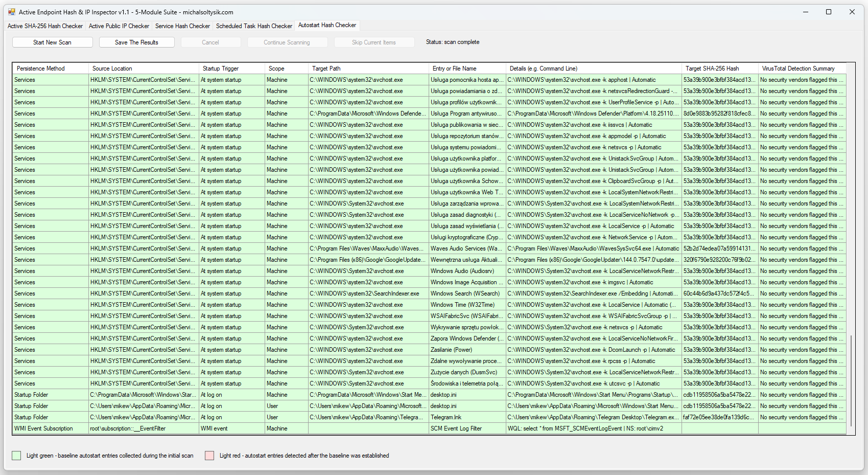Image resolution: width=868 pixels, height=475 pixels.
Task: Select the Telegram.lnk startup folder entry
Action: [445, 417]
